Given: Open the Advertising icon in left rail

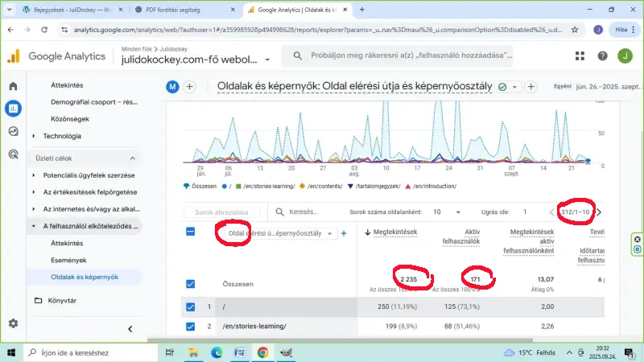Looking at the screenshot, I should [13, 154].
